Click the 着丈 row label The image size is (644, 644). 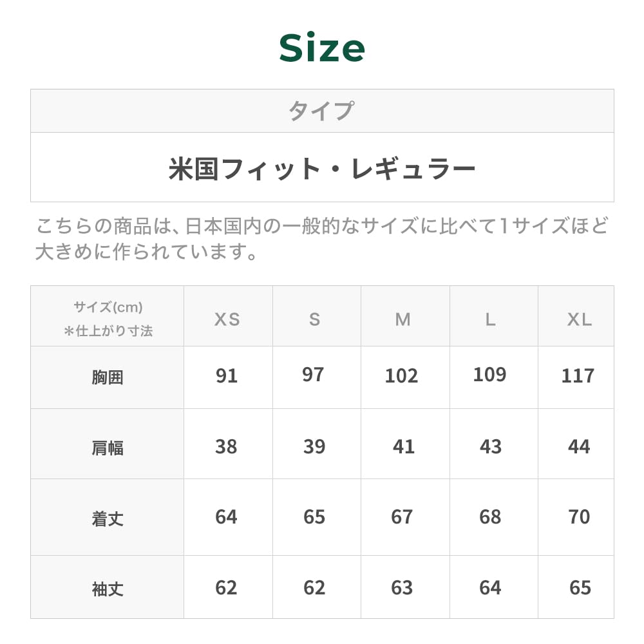point(108,518)
